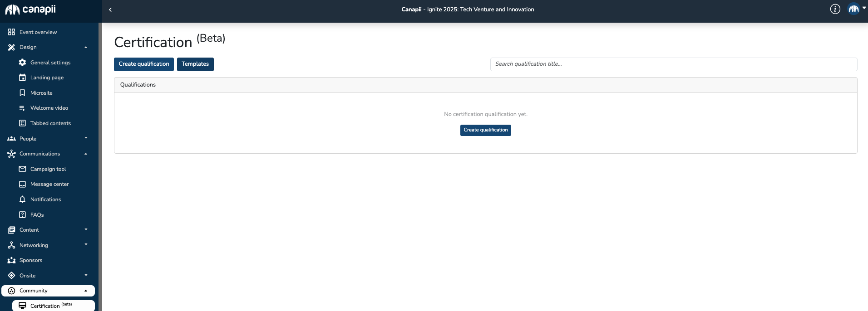This screenshot has height=311, width=868.
Task: Expand the Content menu section
Action: click(x=86, y=230)
